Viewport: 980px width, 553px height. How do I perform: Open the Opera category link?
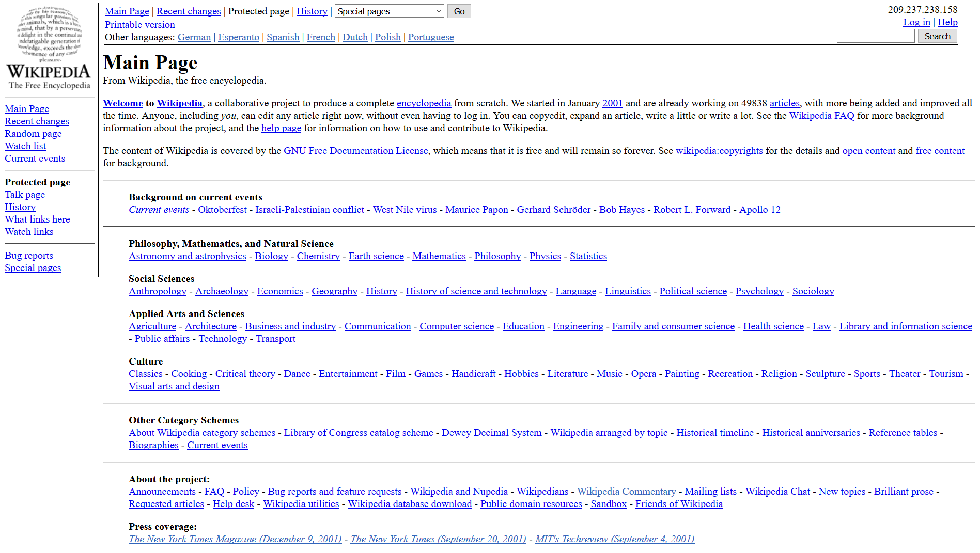(644, 374)
